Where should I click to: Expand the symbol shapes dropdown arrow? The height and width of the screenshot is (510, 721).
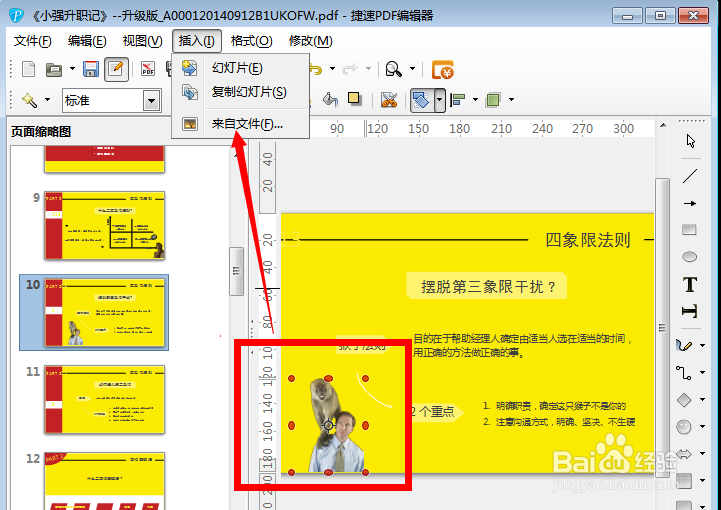coord(703,427)
